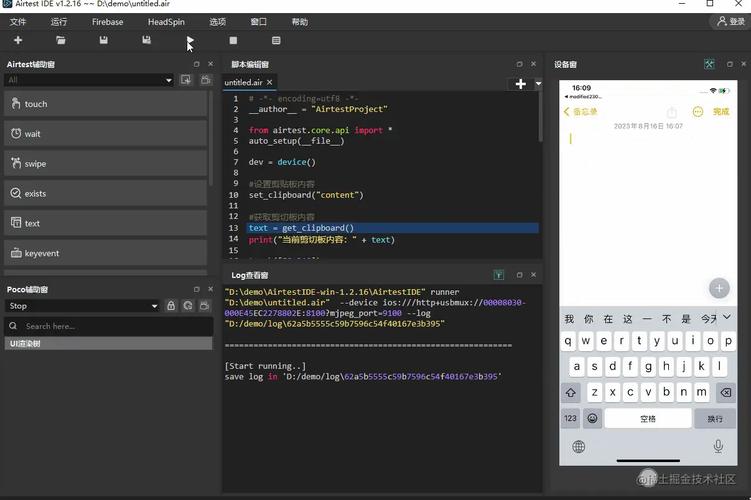Viewport: 751px width, 500px height.
Task: Open the 窗口 menu
Action: [x=259, y=22]
